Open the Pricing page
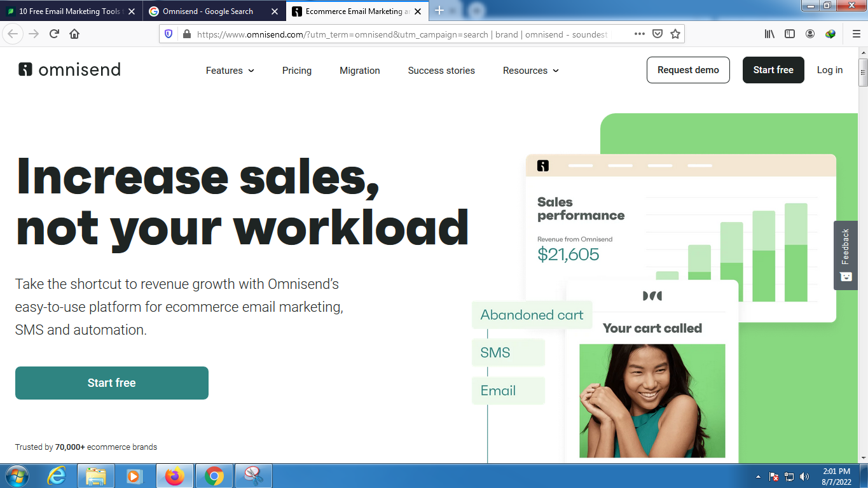The height and width of the screenshot is (488, 868). (x=297, y=71)
